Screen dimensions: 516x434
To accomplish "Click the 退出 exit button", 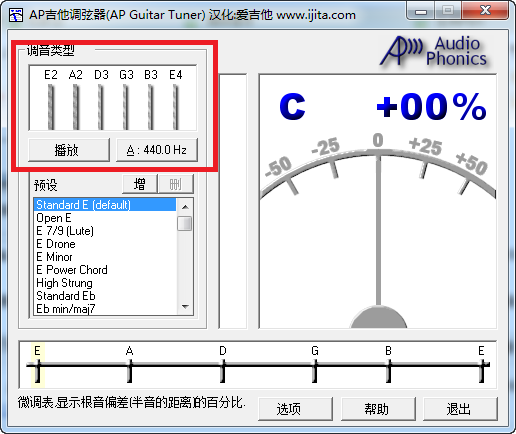I will [460, 409].
